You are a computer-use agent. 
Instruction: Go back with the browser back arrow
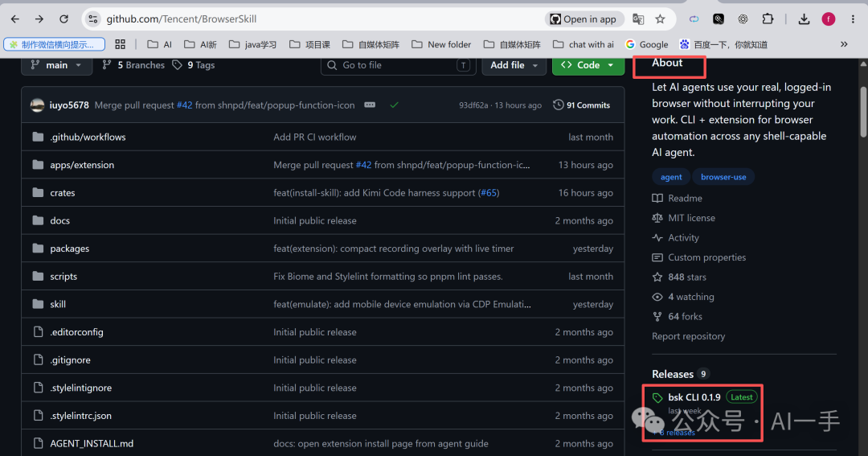[x=15, y=18]
